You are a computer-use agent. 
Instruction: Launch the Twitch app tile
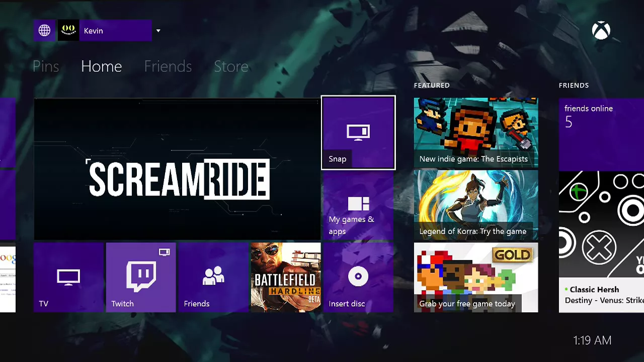click(x=141, y=278)
